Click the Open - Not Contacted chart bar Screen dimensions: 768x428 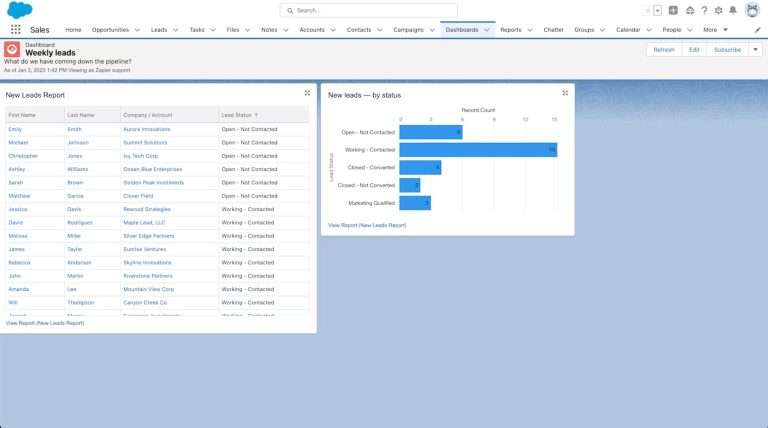point(431,132)
